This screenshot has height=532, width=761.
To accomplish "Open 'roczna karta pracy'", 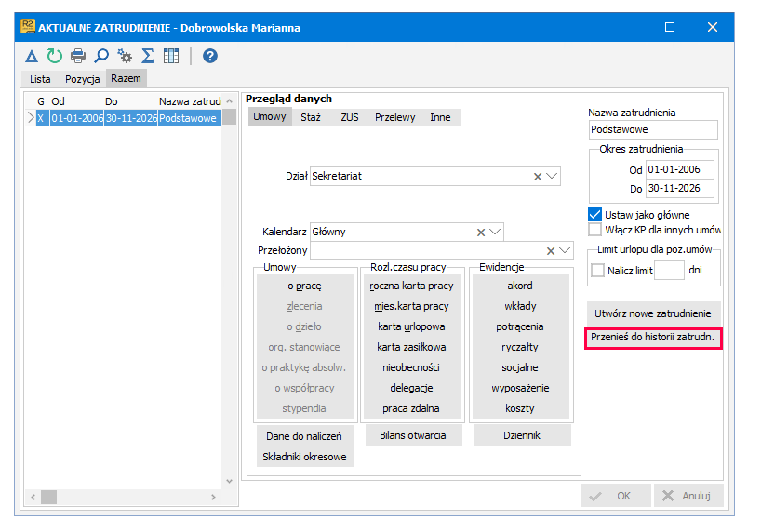I will coord(411,286).
